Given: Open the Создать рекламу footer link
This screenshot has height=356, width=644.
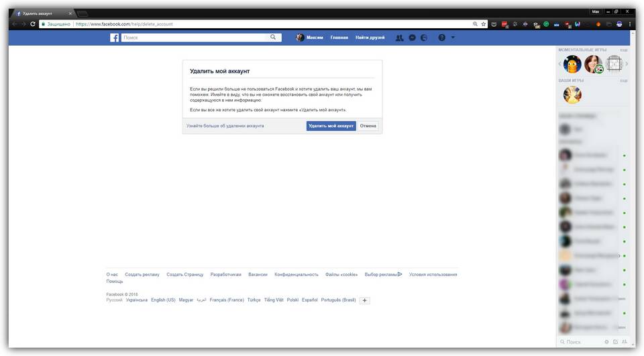Looking at the screenshot, I should [142, 275].
